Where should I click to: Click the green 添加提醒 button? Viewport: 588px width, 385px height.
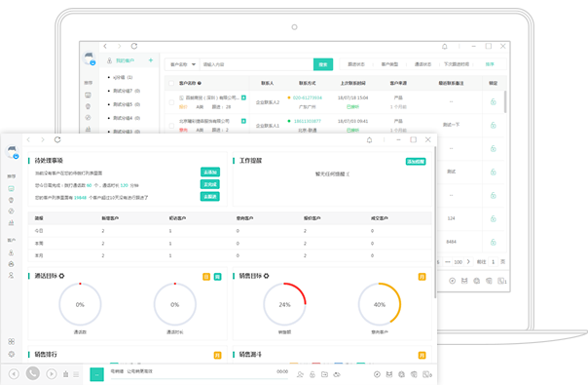416,162
